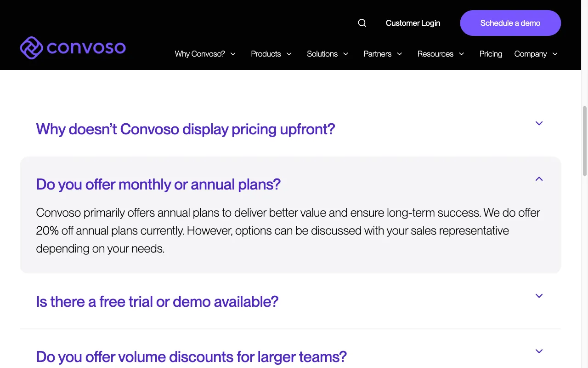588x368 pixels.
Task: Click chevron next to Why Convoso?
Action: tap(233, 54)
